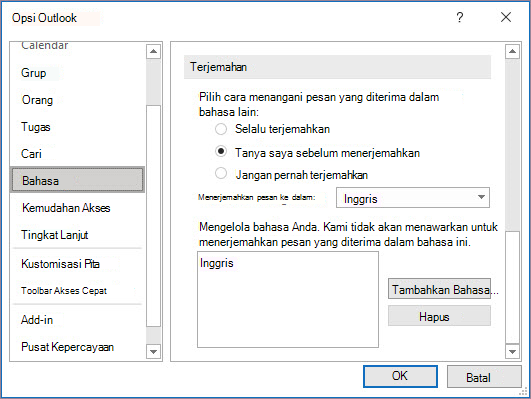This screenshot has width=531, height=399.
Task: Open Tingkat Lanjut options
Action: pyautogui.click(x=55, y=235)
